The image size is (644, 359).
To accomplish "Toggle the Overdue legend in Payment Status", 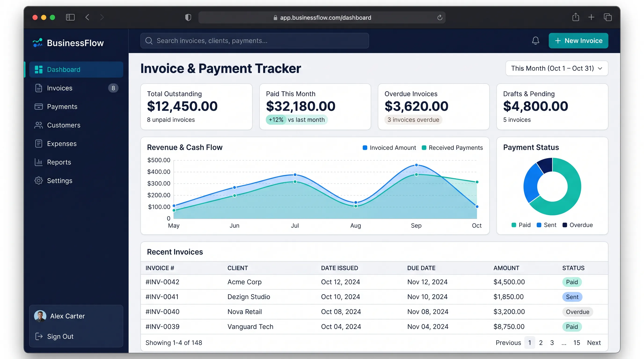I will pos(578,225).
